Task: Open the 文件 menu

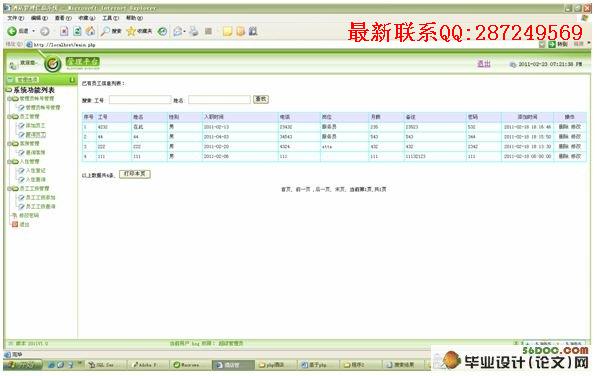Action: click(16, 18)
